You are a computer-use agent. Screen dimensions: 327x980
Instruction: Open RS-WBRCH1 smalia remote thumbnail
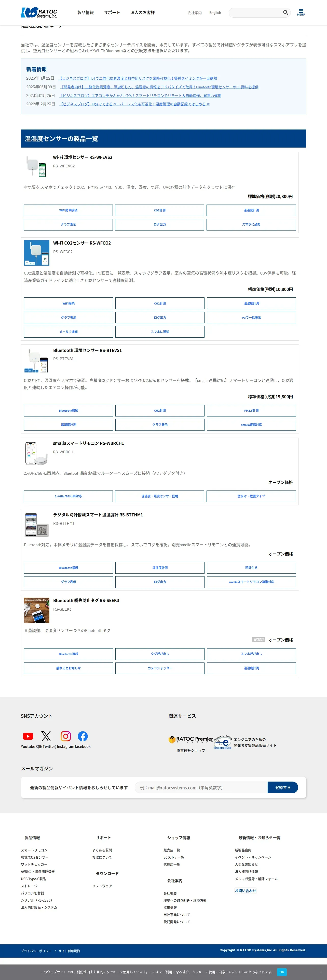click(36, 453)
